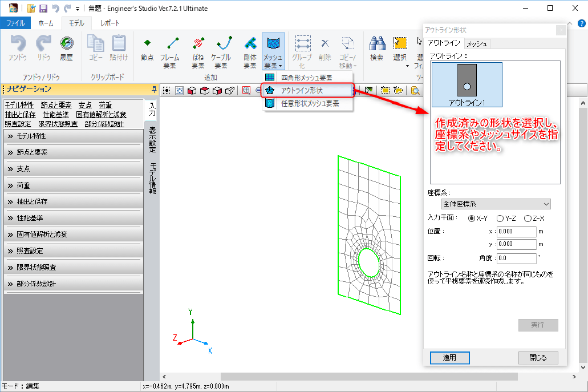Viewport: 588px width, 392px height.
Task: Expand the 抽出と保存 navigation section
Action: (74, 201)
